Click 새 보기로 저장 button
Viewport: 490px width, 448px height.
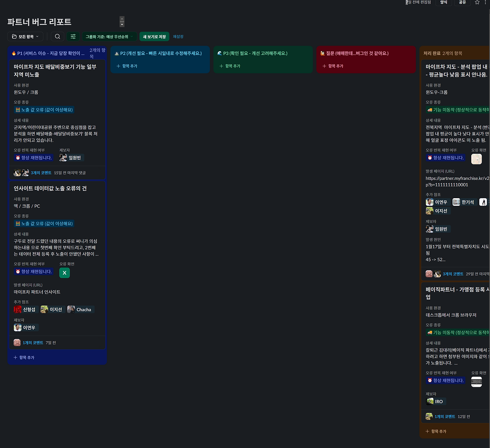point(154,36)
